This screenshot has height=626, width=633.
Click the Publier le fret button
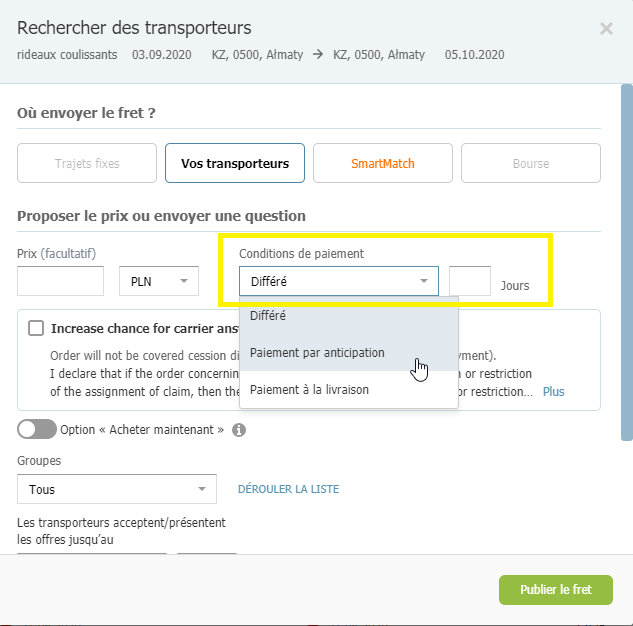pos(556,590)
